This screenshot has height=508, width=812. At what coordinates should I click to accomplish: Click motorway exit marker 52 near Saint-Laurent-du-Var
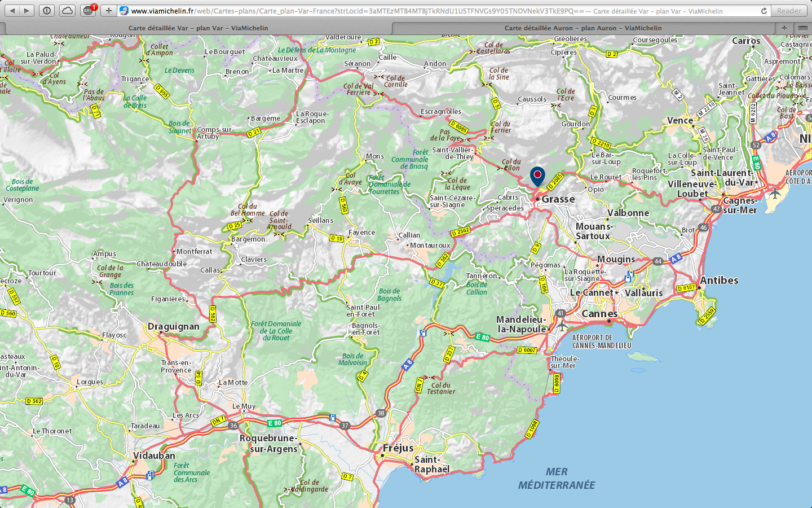(756, 145)
